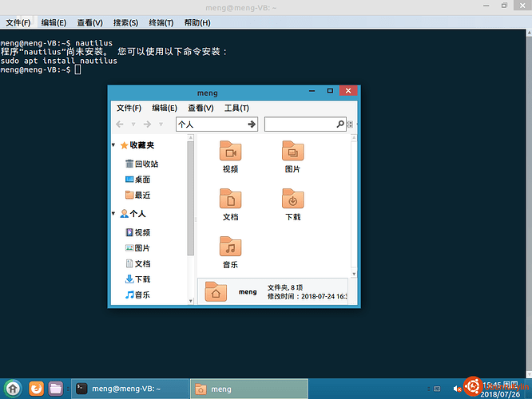Open file manager 工具(T) menu
Image resolution: width=532 pixels, height=399 pixels.
(236, 109)
